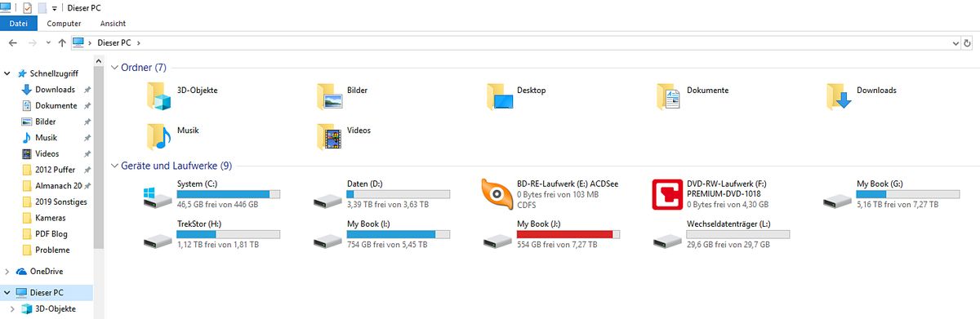Image resolution: width=980 pixels, height=319 pixels.
Task: Expand the OneDrive tree node
Action: point(7,272)
